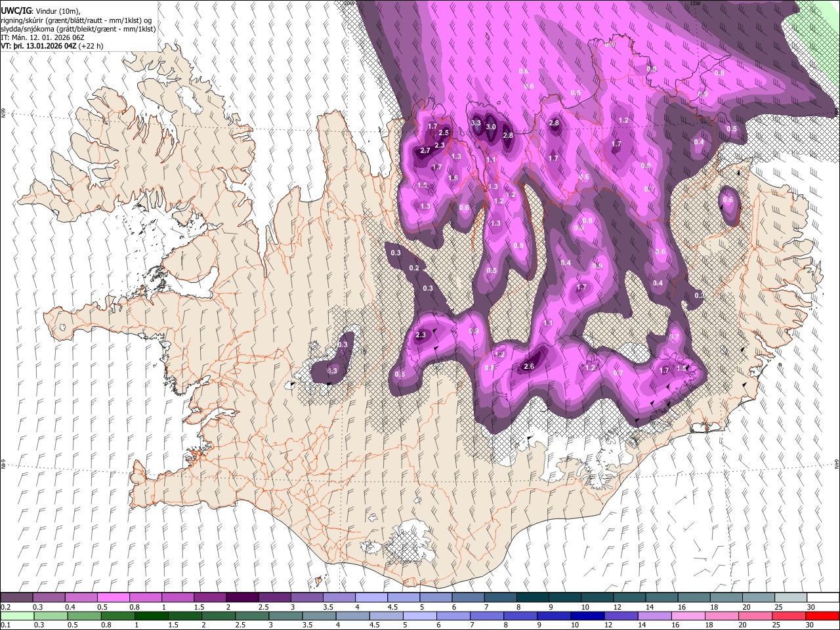Click the '30' label in the snow legend row
The width and height of the screenshot is (840, 630).
811,607
